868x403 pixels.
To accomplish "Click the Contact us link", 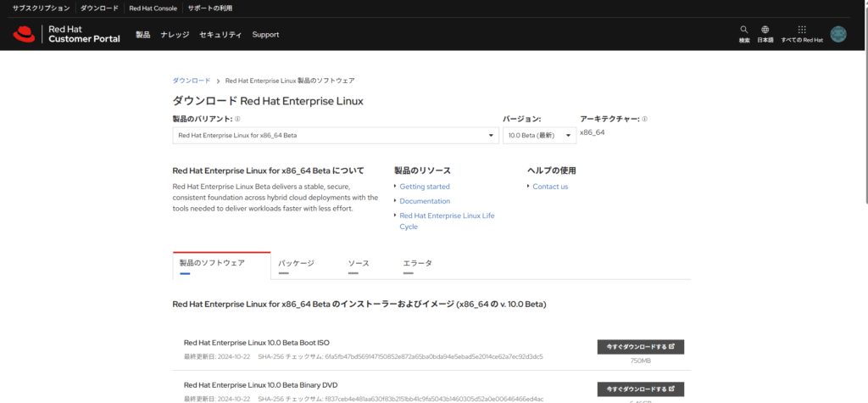I will click(x=550, y=187).
